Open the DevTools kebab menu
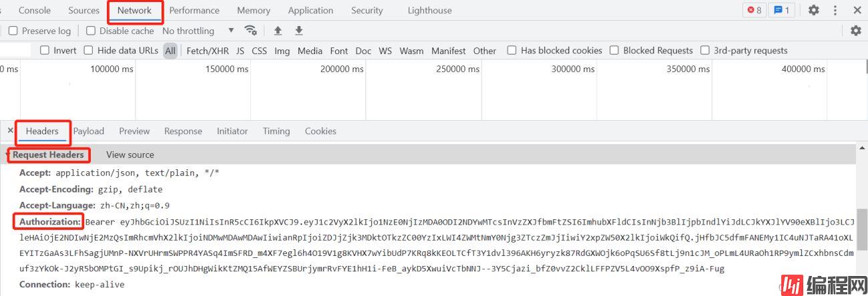The width and height of the screenshot is (868, 296). click(835, 10)
